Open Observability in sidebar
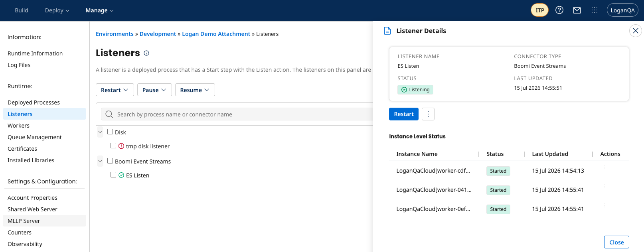The image size is (644, 252). coord(25,244)
